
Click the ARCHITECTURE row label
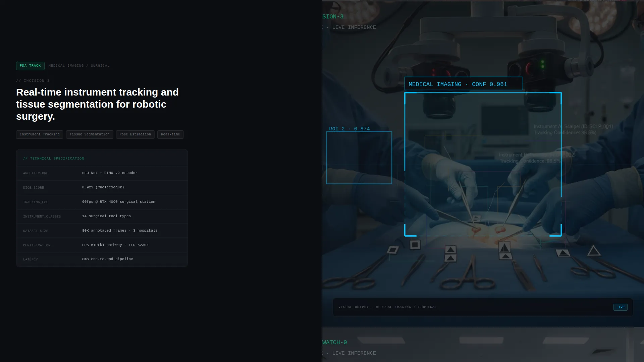tap(36, 173)
